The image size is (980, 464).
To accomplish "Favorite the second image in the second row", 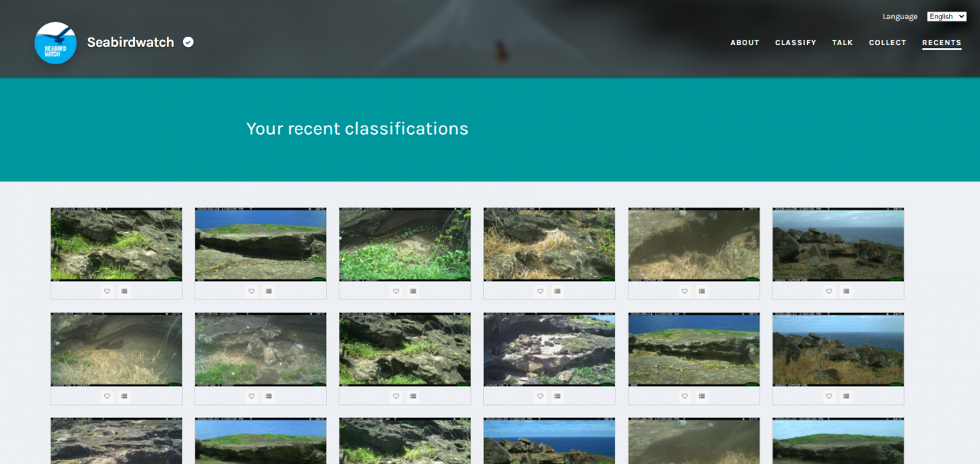I will pos(251,396).
